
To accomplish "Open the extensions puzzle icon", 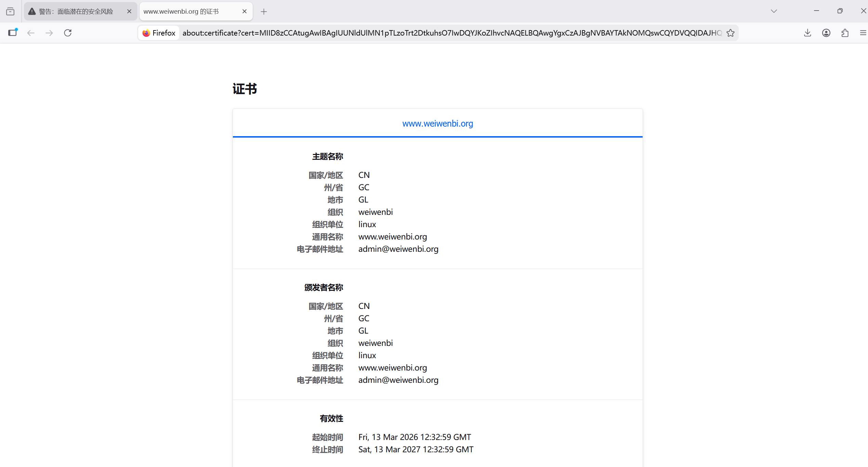I will [x=845, y=33].
